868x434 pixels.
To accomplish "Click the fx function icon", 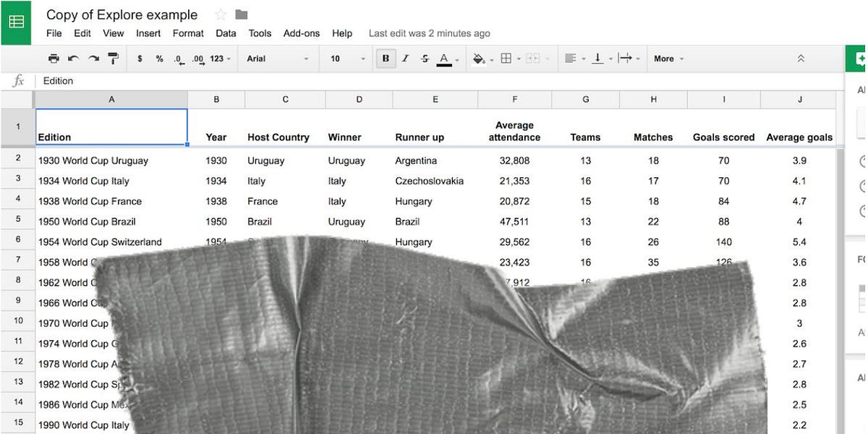I will click(x=18, y=81).
